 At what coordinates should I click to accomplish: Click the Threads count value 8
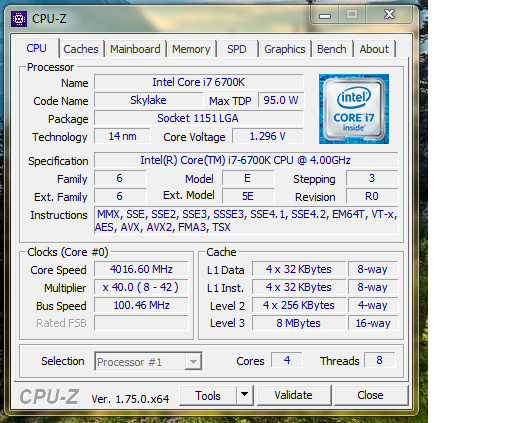pyautogui.click(x=379, y=360)
